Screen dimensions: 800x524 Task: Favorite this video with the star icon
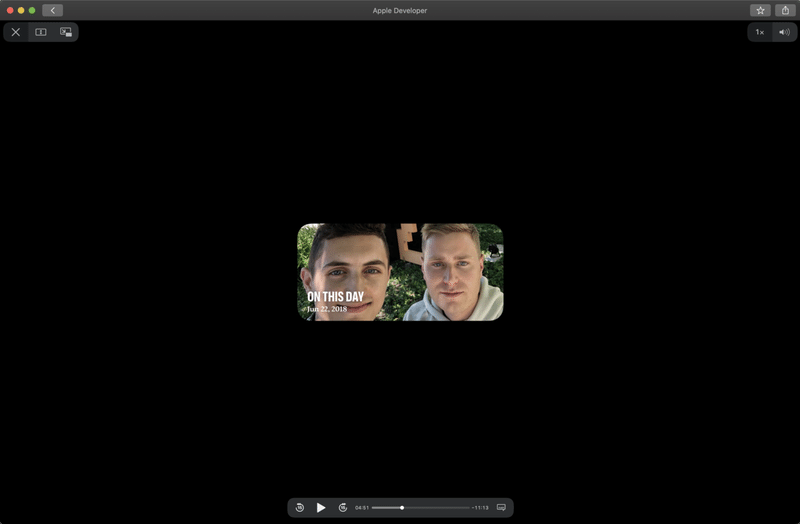[x=760, y=10]
